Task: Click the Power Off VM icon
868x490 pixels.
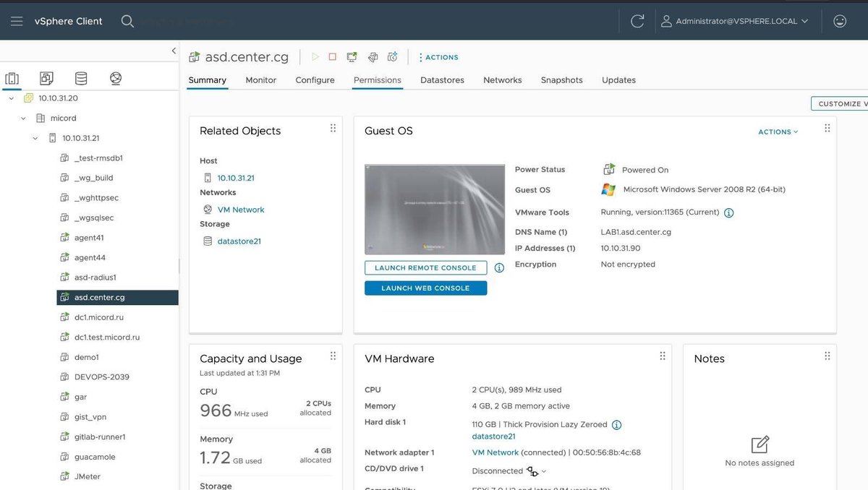Action: pos(333,57)
